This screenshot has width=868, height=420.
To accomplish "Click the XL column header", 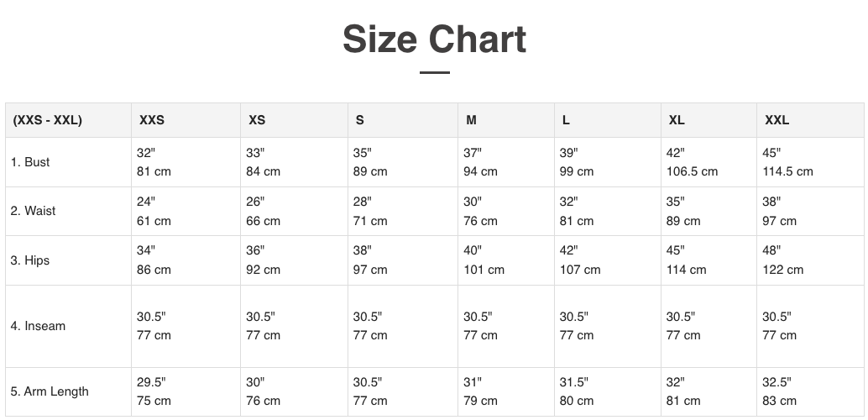I will (x=677, y=120).
